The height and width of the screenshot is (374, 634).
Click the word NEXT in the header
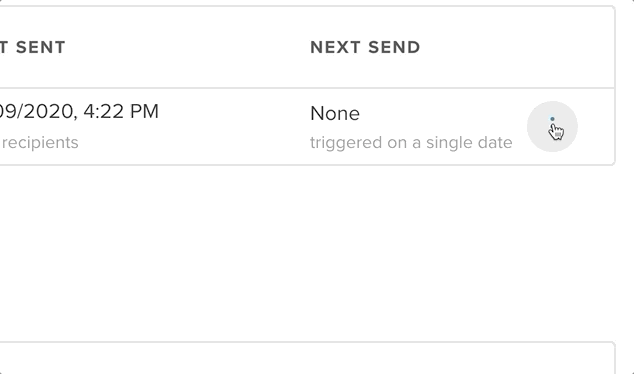(x=336, y=47)
